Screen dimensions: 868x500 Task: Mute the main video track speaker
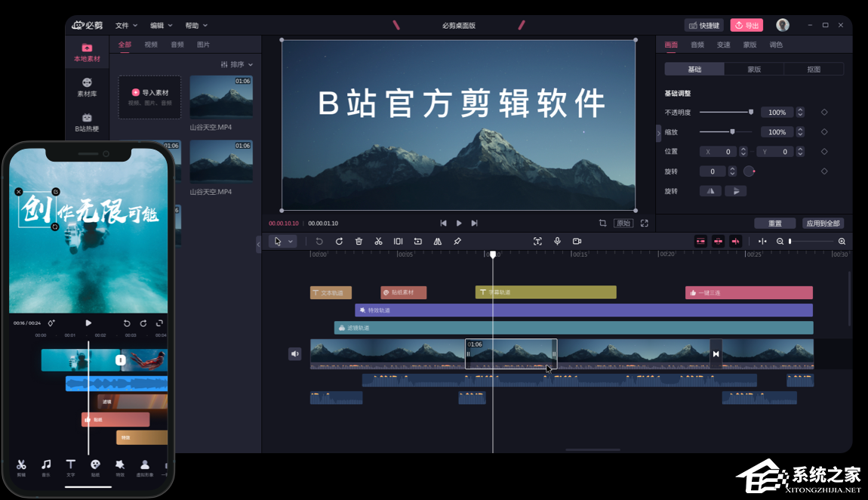point(295,353)
